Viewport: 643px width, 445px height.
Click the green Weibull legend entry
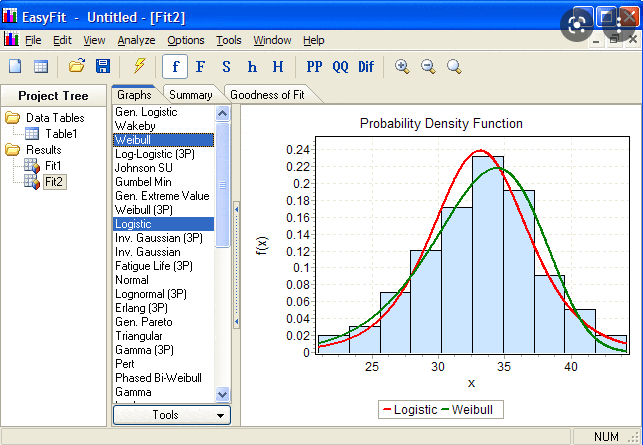[x=467, y=409]
